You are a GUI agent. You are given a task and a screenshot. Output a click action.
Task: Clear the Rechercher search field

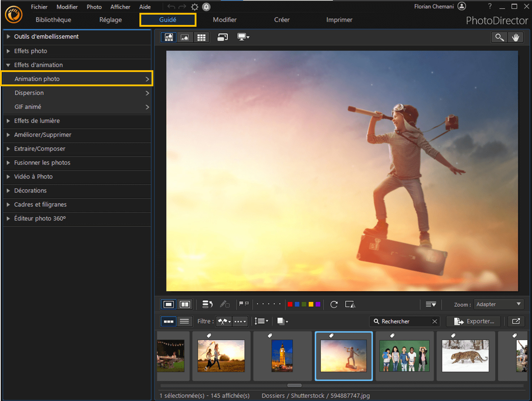435,321
